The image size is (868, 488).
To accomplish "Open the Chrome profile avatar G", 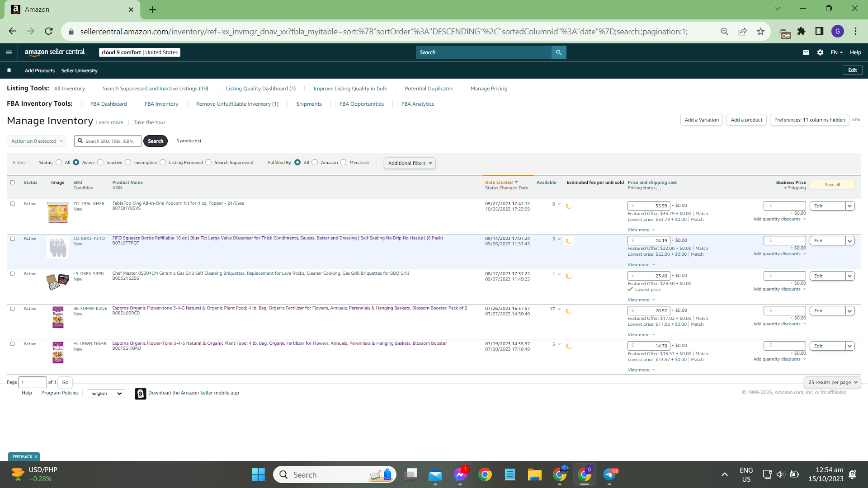I will point(838,31).
